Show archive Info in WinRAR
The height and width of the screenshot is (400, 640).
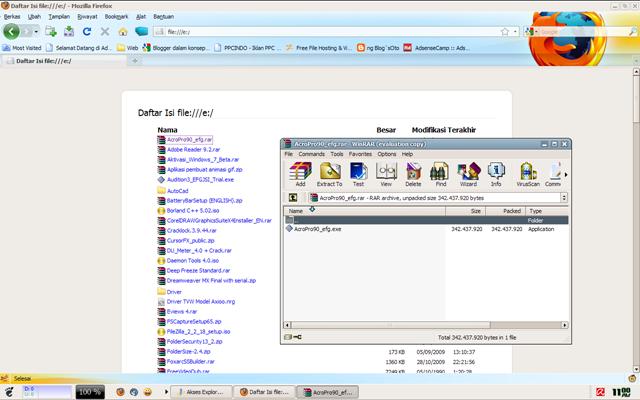click(x=496, y=174)
